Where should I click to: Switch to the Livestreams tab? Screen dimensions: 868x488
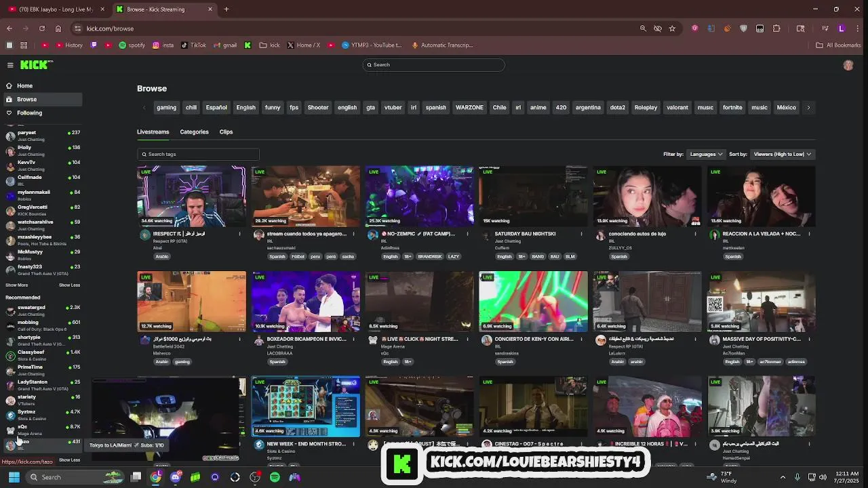153,131
